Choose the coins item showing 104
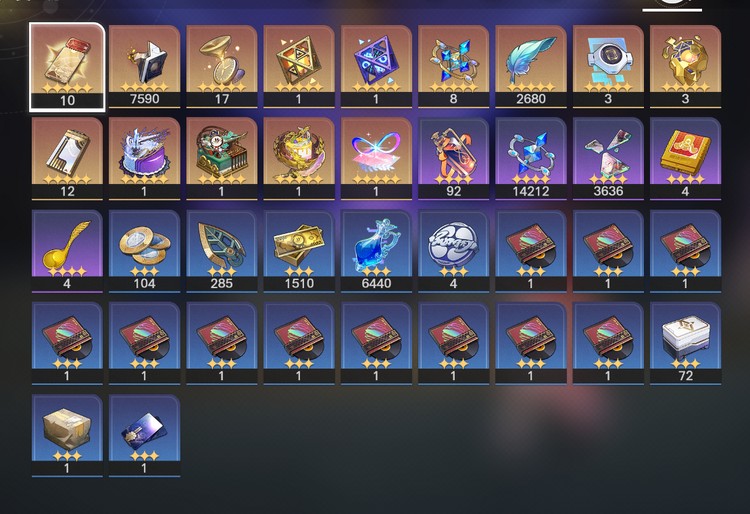Screen dimensions: 750x514 (x=144, y=251)
